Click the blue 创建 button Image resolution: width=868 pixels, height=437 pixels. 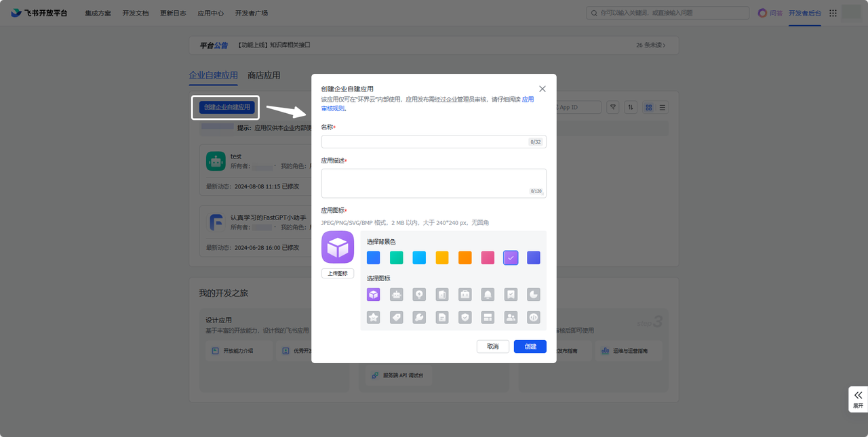coord(530,346)
